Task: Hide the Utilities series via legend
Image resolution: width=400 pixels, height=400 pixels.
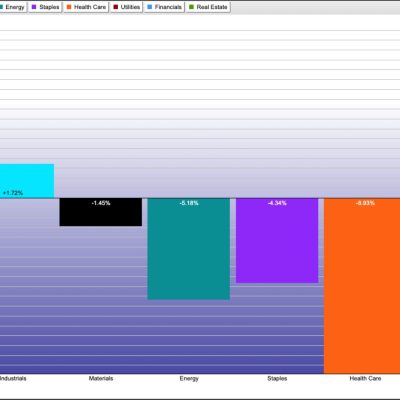Action: (127, 7)
